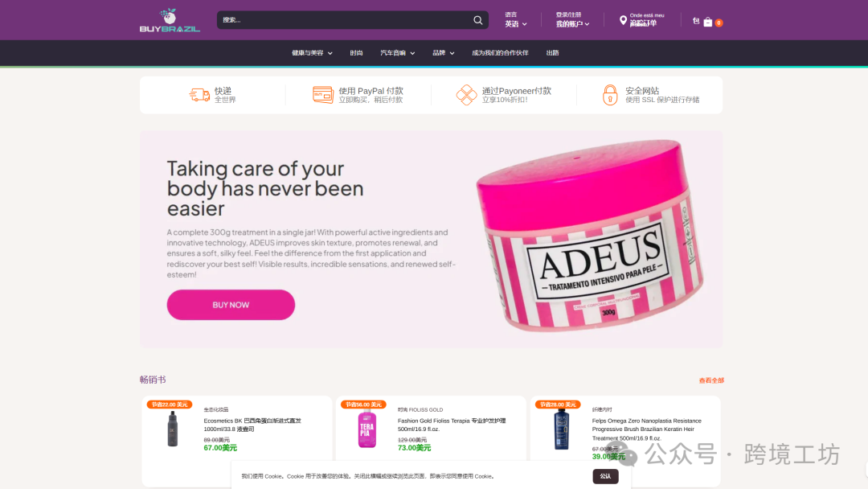This screenshot has height=489, width=868.
Task: Click the secure site padlock icon
Action: [609, 95]
